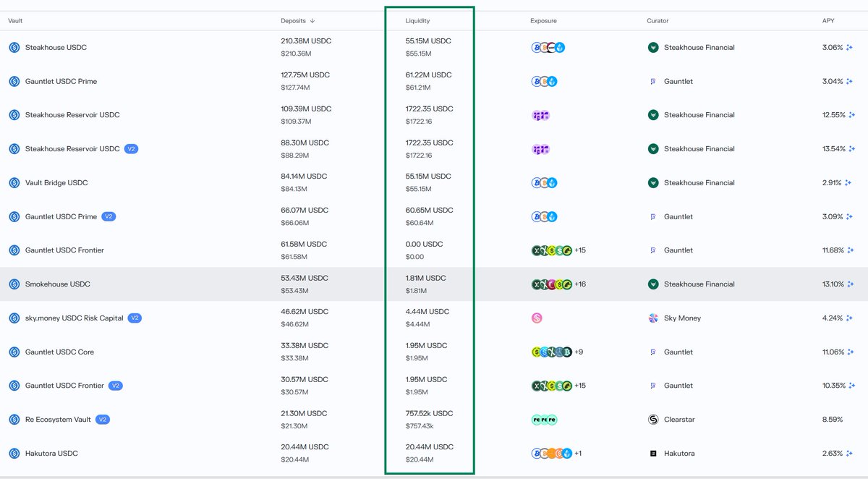Expand the +15 exposure count in the 61.58M deposits row
The height and width of the screenshot is (479, 868).
[x=580, y=250]
